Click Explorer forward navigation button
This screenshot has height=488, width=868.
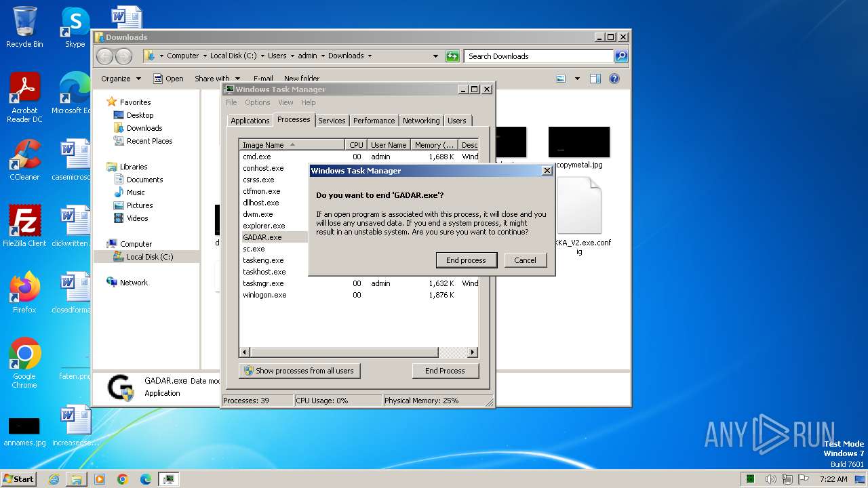[123, 56]
